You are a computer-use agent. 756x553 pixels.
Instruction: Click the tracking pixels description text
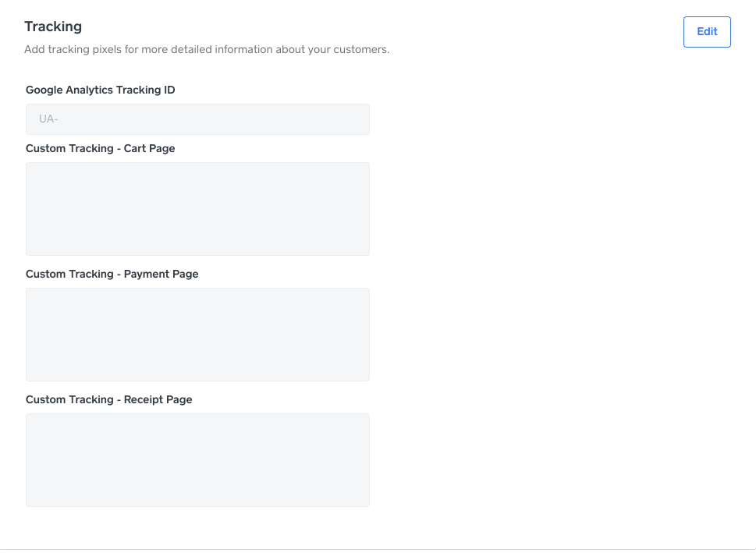pos(207,50)
